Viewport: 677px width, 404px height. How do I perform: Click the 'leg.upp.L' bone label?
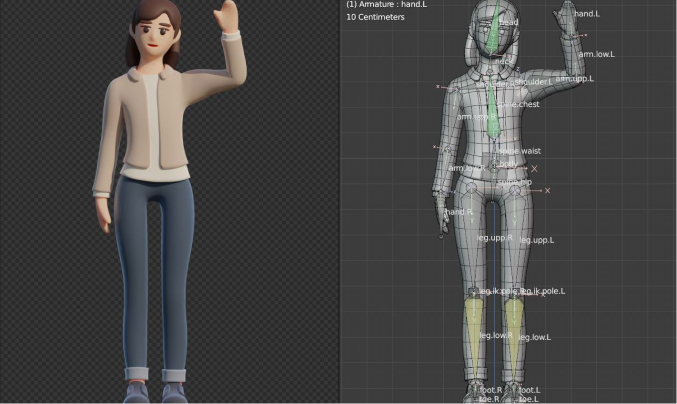click(x=537, y=240)
